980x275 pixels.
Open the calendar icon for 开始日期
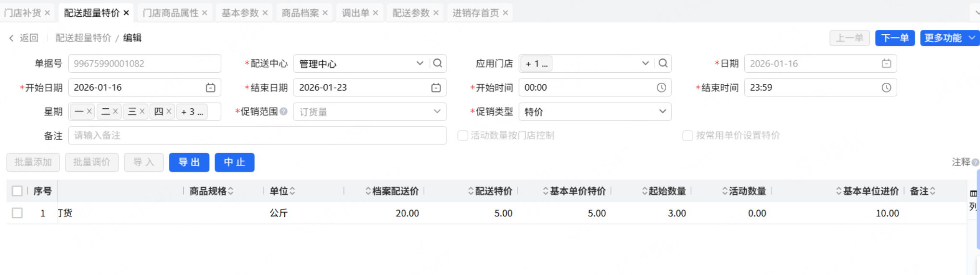point(210,88)
